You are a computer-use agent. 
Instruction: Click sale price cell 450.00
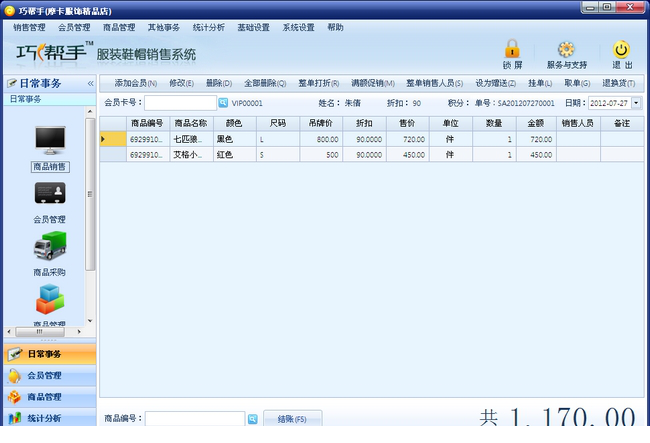(407, 155)
